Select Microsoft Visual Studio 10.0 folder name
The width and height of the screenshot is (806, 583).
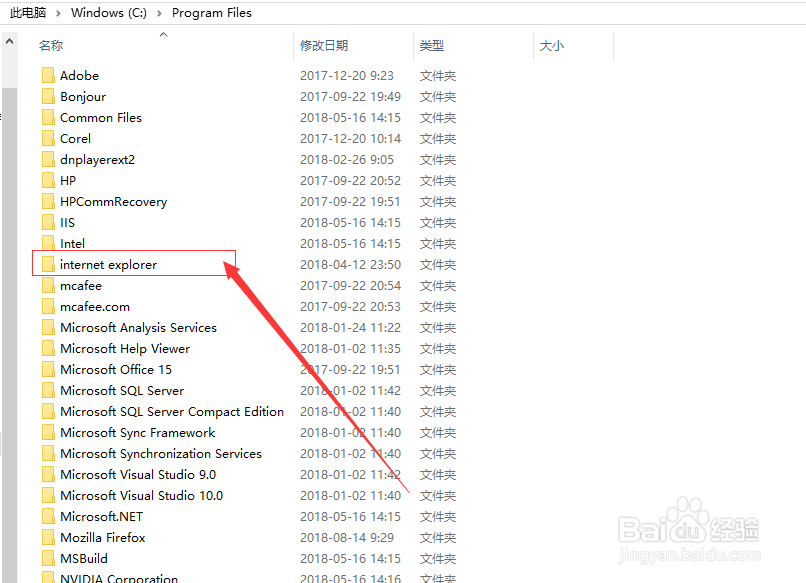point(141,495)
